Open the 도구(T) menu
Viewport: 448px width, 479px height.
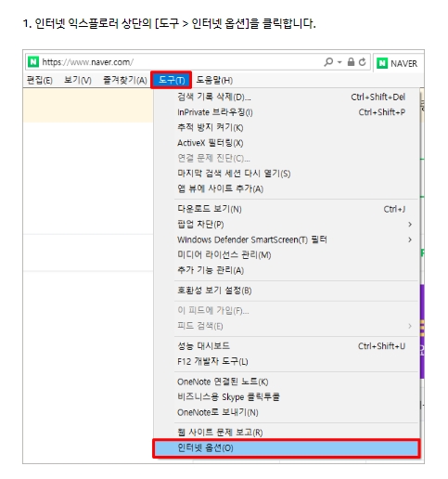[172, 80]
